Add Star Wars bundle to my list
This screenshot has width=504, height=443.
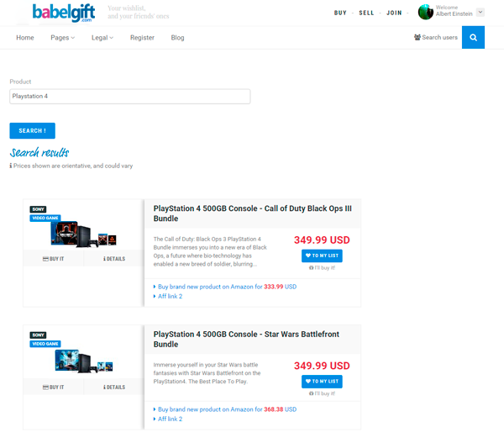(322, 382)
